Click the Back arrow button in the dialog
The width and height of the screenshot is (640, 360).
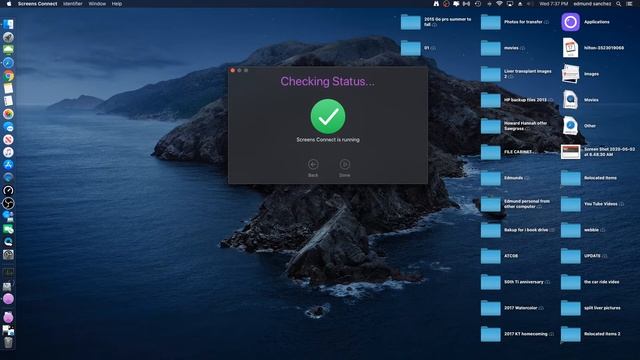click(x=313, y=164)
